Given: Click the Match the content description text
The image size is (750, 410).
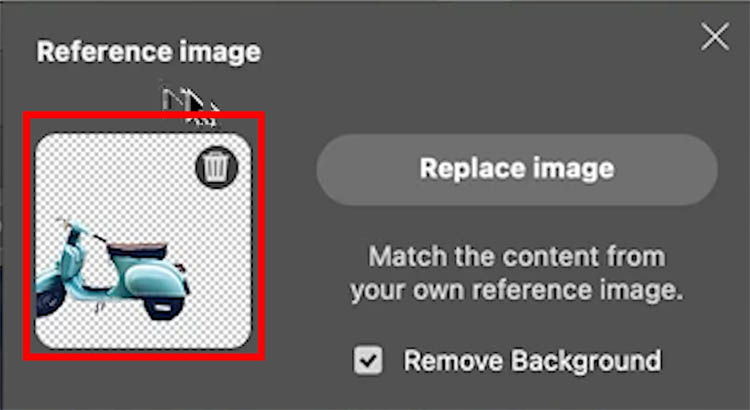Looking at the screenshot, I should tap(517, 273).
